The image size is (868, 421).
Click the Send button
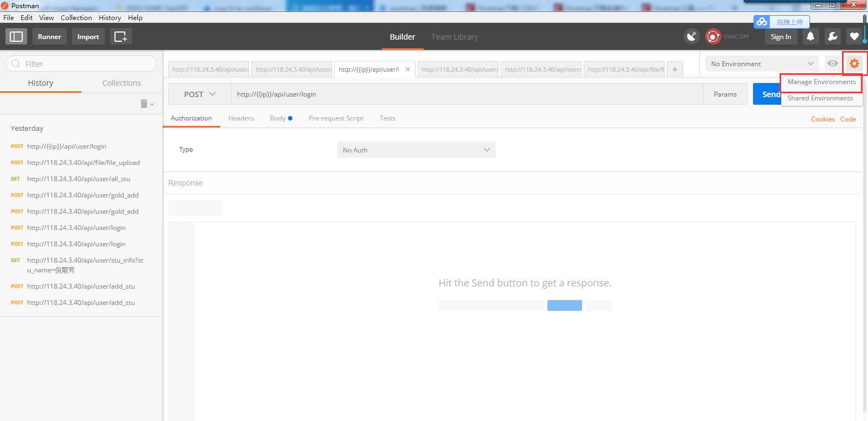pos(768,94)
